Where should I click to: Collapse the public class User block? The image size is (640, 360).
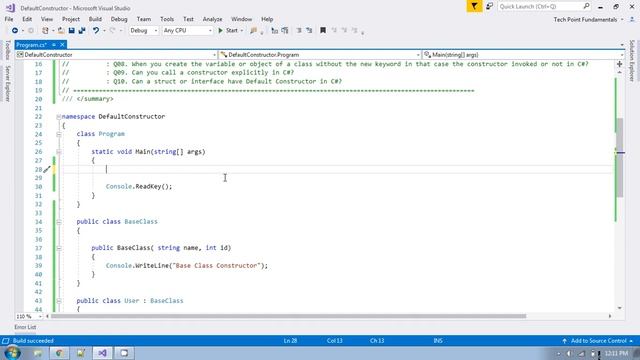(x=59, y=301)
